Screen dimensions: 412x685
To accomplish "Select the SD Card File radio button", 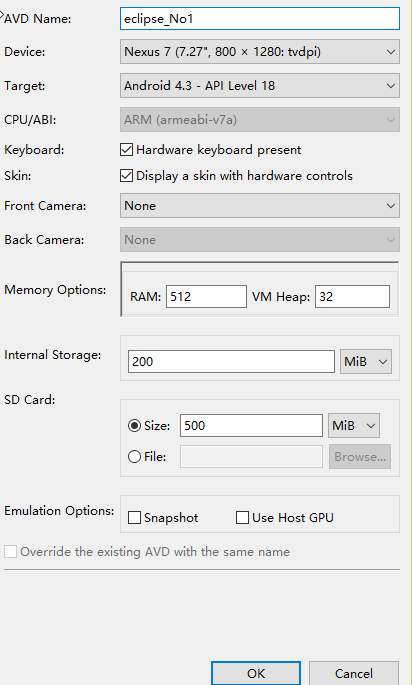I will 134,457.
